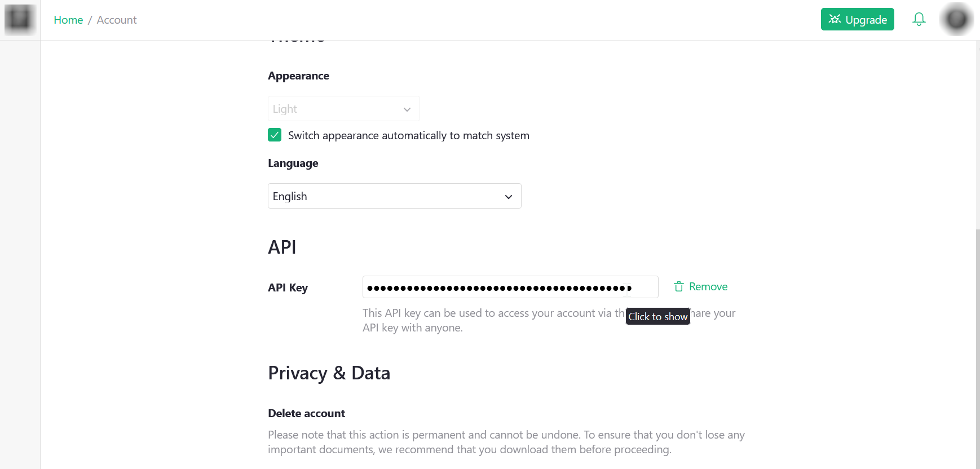This screenshot has width=980, height=469.
Task: Open the notifications bell
Action: [919, 19]
